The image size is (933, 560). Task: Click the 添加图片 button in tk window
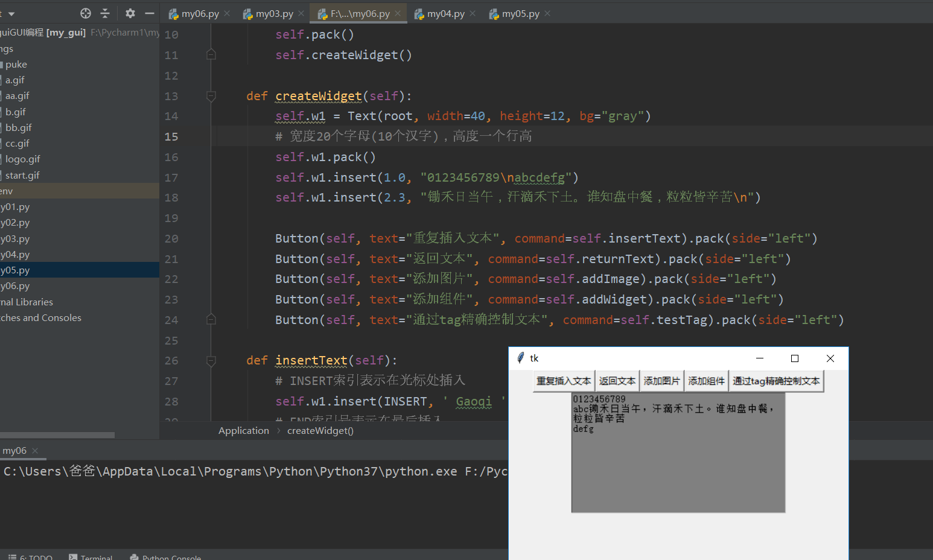coord(662,381)
